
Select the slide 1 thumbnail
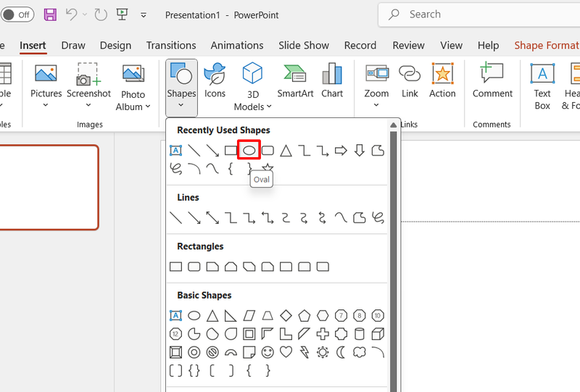(49, 188)
